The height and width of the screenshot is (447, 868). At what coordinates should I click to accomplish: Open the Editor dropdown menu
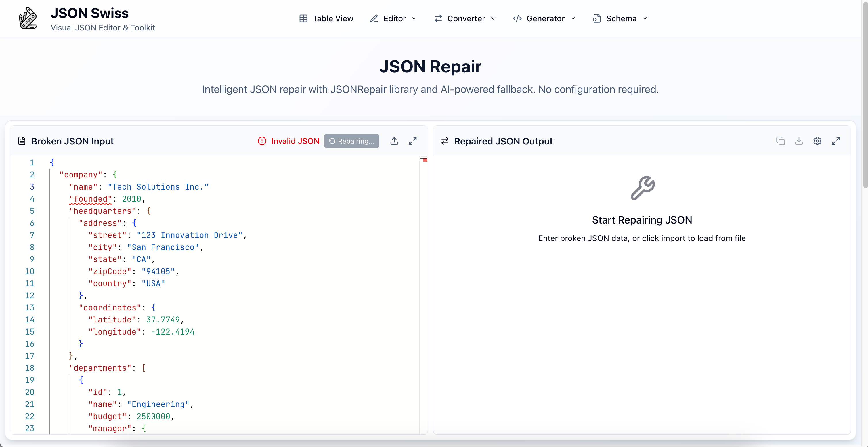[393, 18]
